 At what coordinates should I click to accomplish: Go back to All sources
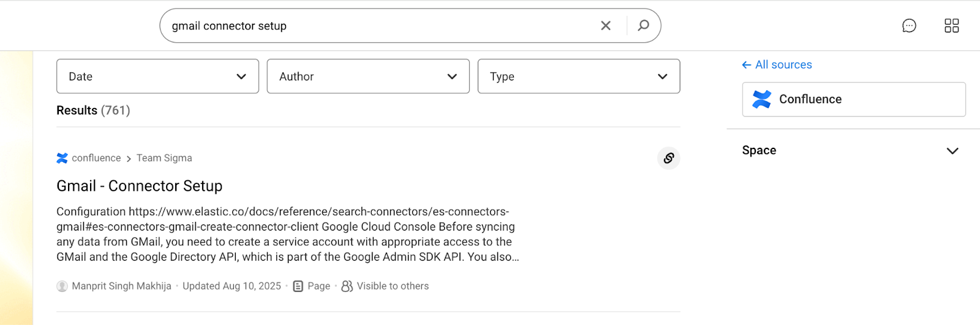[777, 65]
